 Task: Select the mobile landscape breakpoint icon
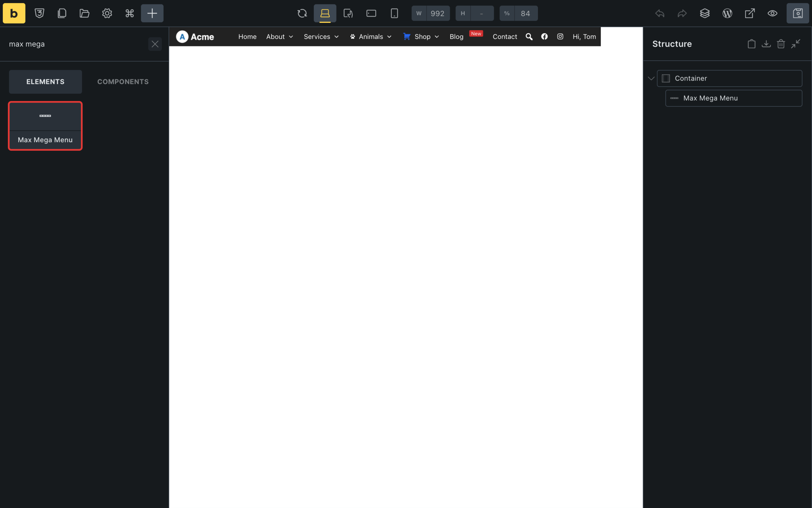[x=371, y=13]
